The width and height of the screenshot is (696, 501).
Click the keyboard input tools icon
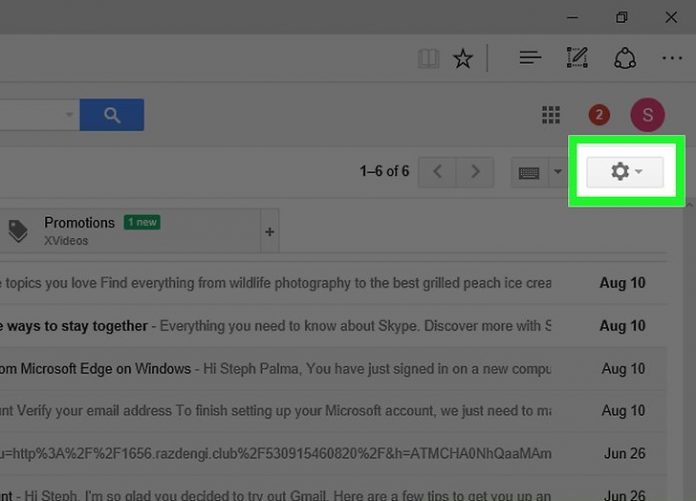[530, 172]
